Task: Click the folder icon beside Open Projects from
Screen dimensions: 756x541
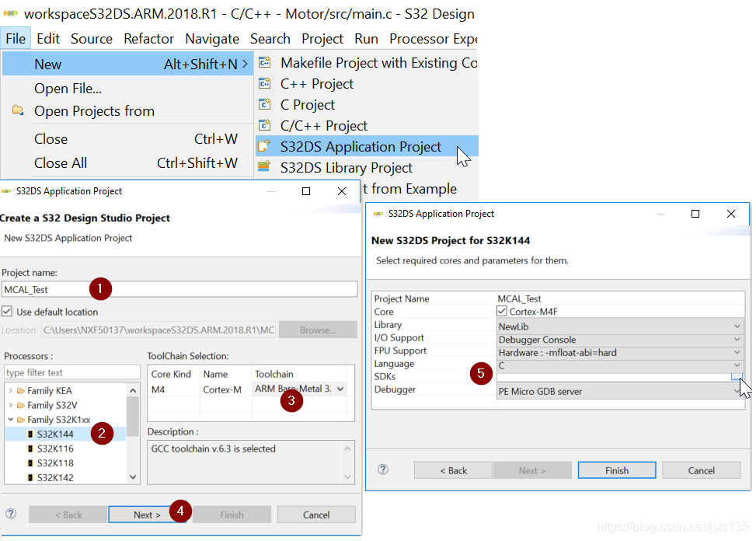Action: 16,111
